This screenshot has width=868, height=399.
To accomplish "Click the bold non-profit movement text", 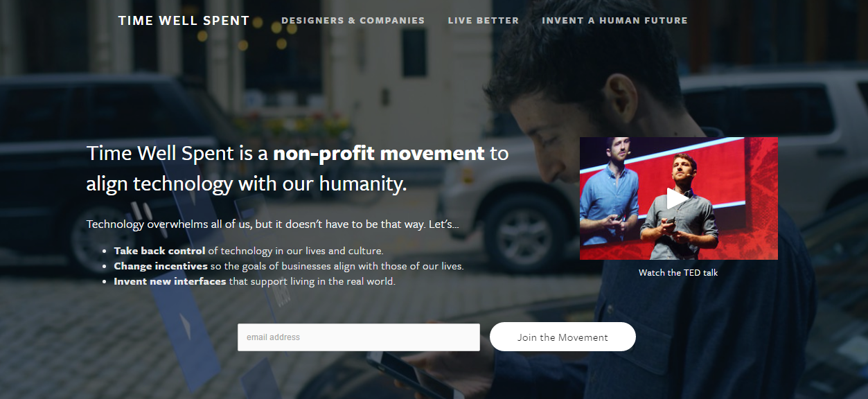I will click(x=379, y=153).
